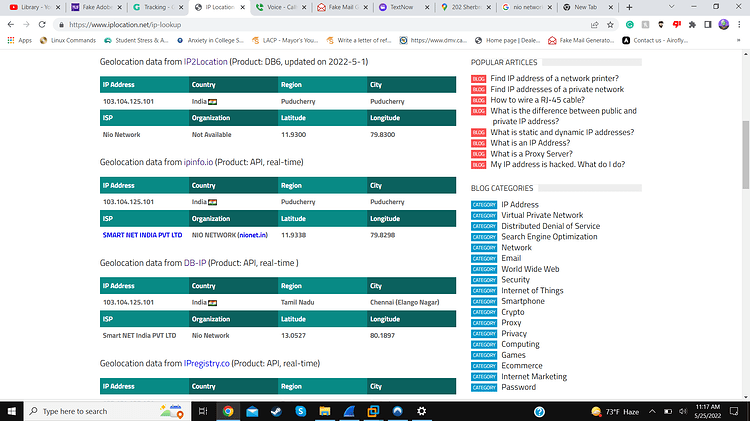Open the Chrome profile avatar
This screenshot has height=421, width=750.
724,25
